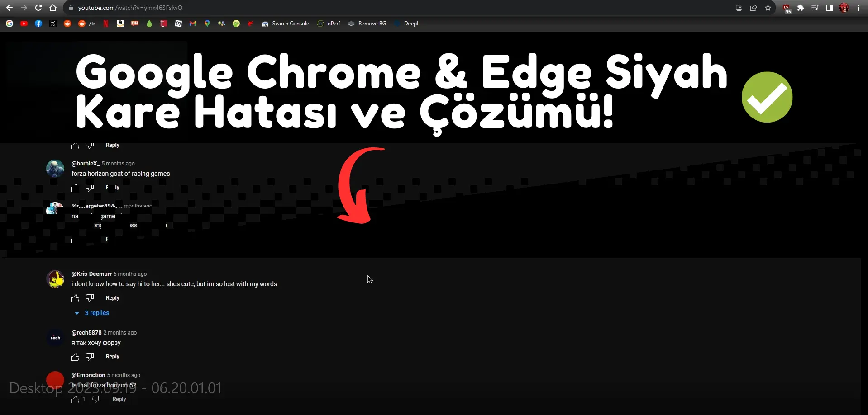868x415 pixels.
Task: Open the Gmail bookmark
Action: pyautogui.click(x=193, y=24)
